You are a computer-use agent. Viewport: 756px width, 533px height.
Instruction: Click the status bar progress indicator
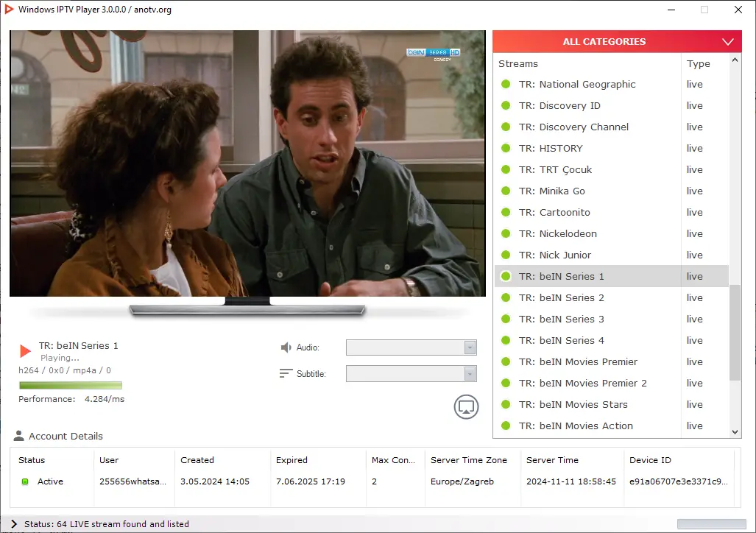(712, 524)
